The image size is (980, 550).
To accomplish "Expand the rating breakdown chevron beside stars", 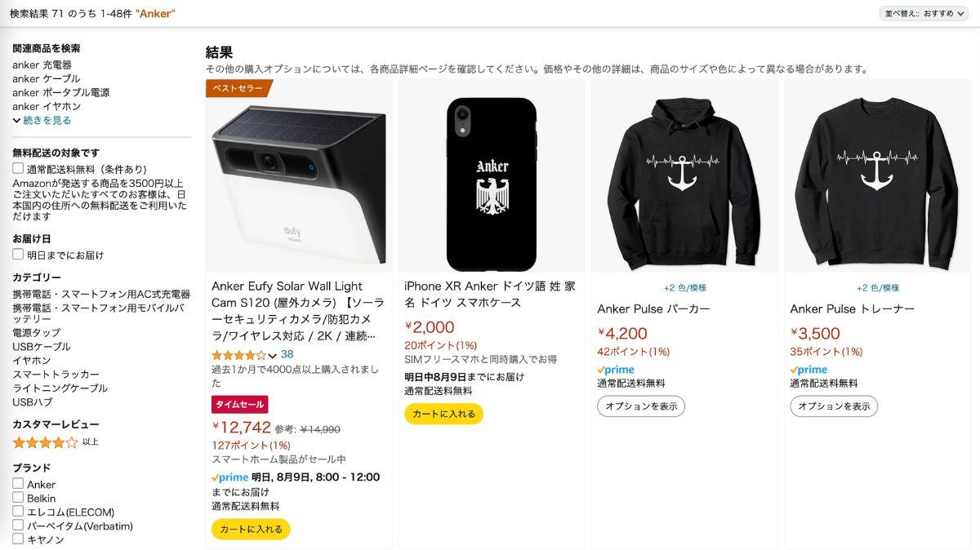I will [273, 356].
